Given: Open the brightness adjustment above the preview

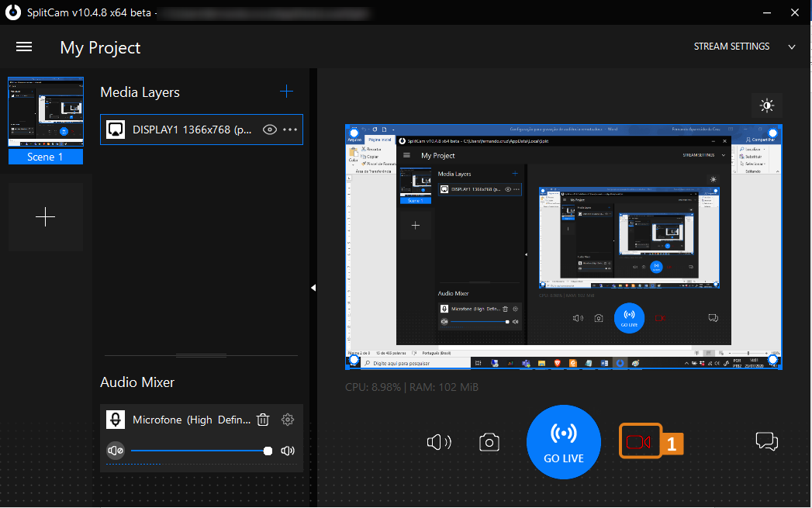Looking at the screenshot, I should (x=767, y=105).
